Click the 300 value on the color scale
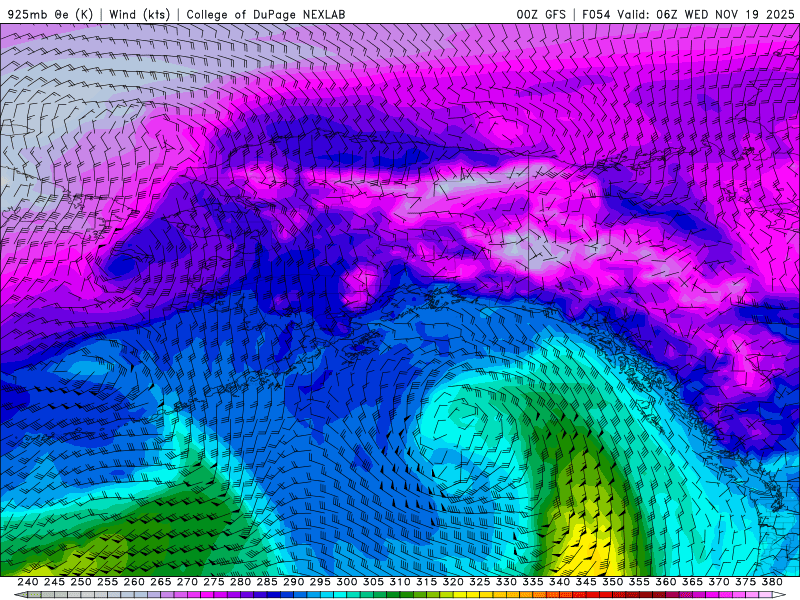This screenshot has height=600, width=800. (x=346, y=582)
